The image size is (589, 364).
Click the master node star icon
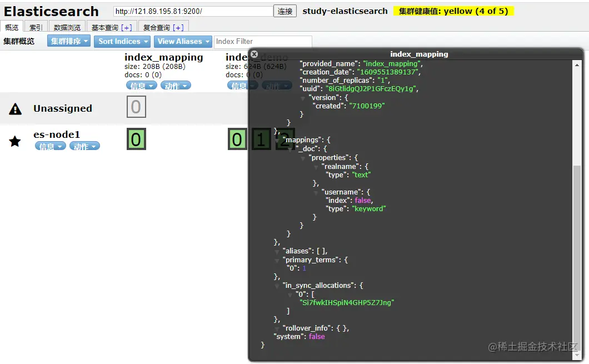coord(15,141)
